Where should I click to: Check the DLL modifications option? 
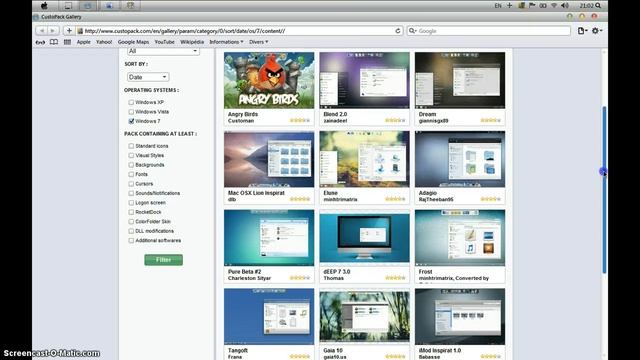coord(131,231)
